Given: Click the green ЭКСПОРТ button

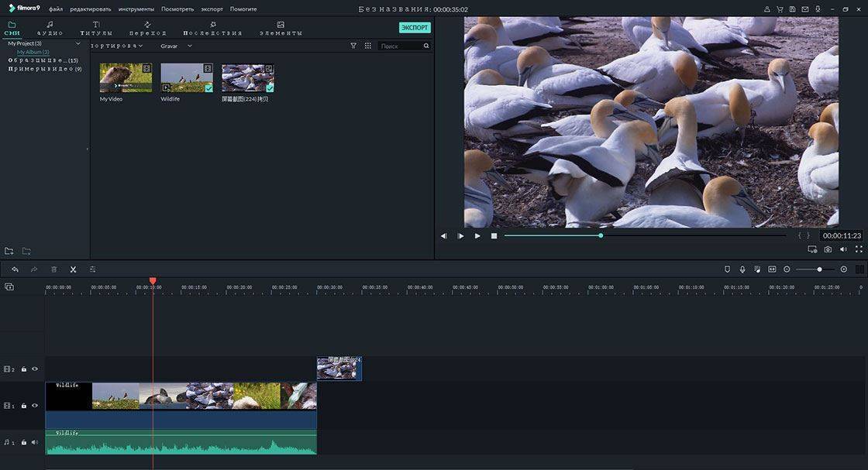Looking at the screenshot, I should pyautogui.click(x=415, y=27).
